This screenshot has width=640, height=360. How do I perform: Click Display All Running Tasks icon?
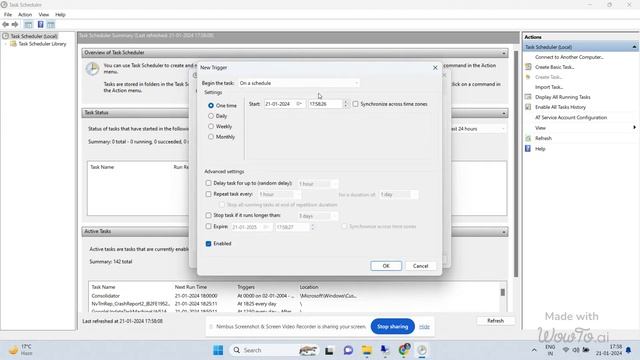tap(528, 97)
